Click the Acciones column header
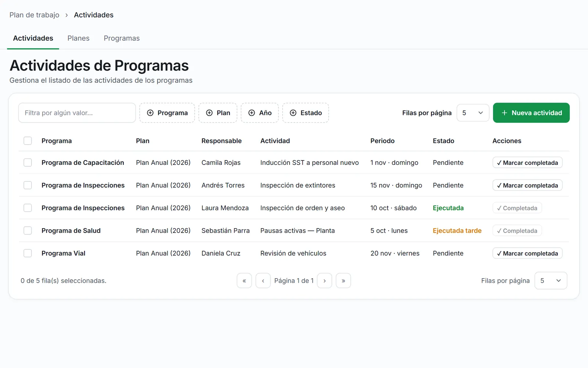Screen dimensions: 588x368 tap(507, 141)
